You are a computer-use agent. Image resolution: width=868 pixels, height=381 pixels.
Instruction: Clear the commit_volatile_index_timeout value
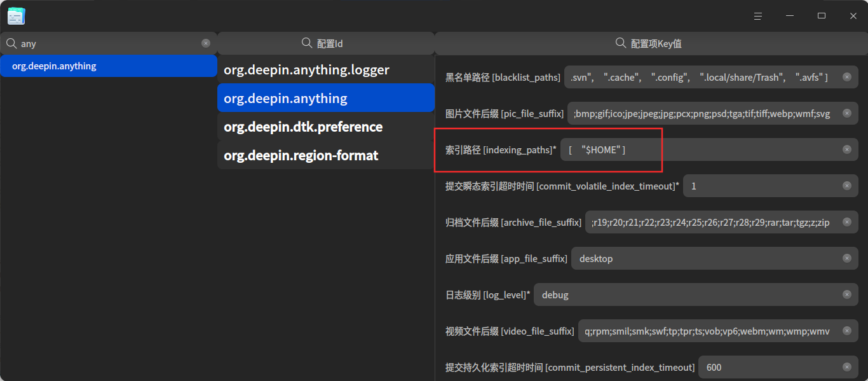coord(847,186)
